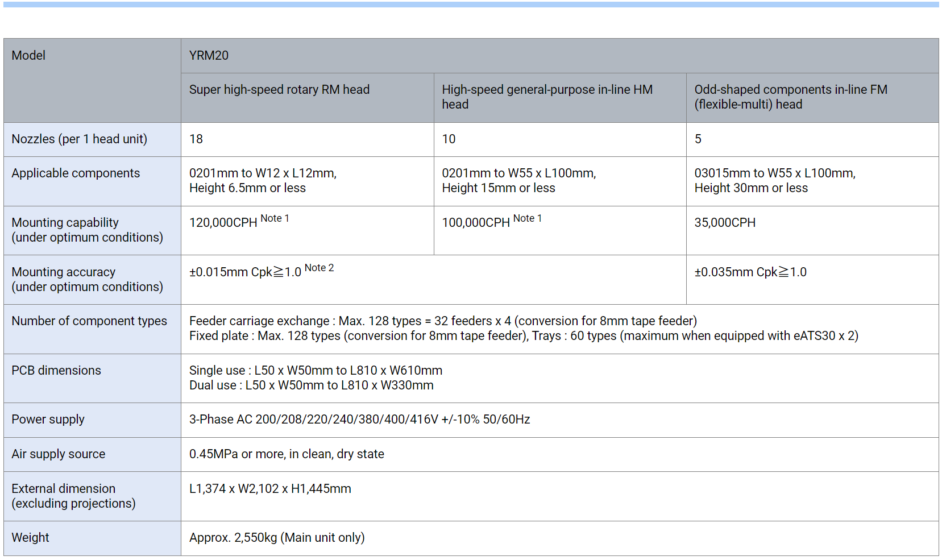Image resolution: width=942 pixels, height=560 pixels.
Task: Click nozzle count '18' cell
Action: pos(307,139)
